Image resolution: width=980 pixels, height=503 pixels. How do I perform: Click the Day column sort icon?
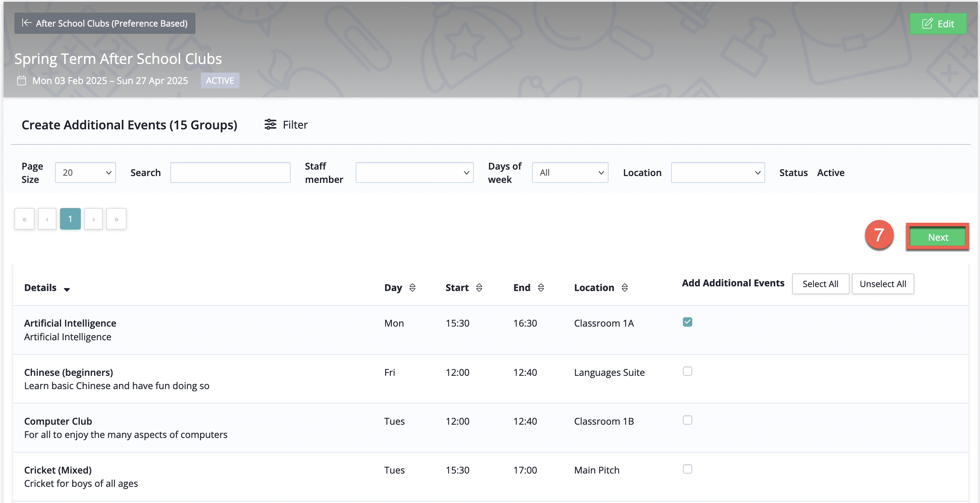[x=412, y=288]
